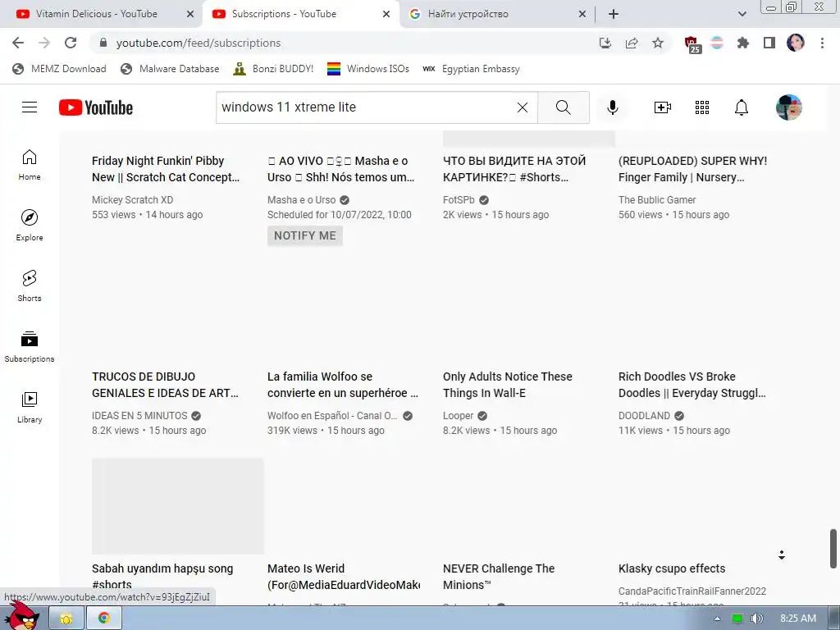Open a new tab with the plus button
Image resolution: width=840 pixels, height=630 pixels.
tap(614, 14)
